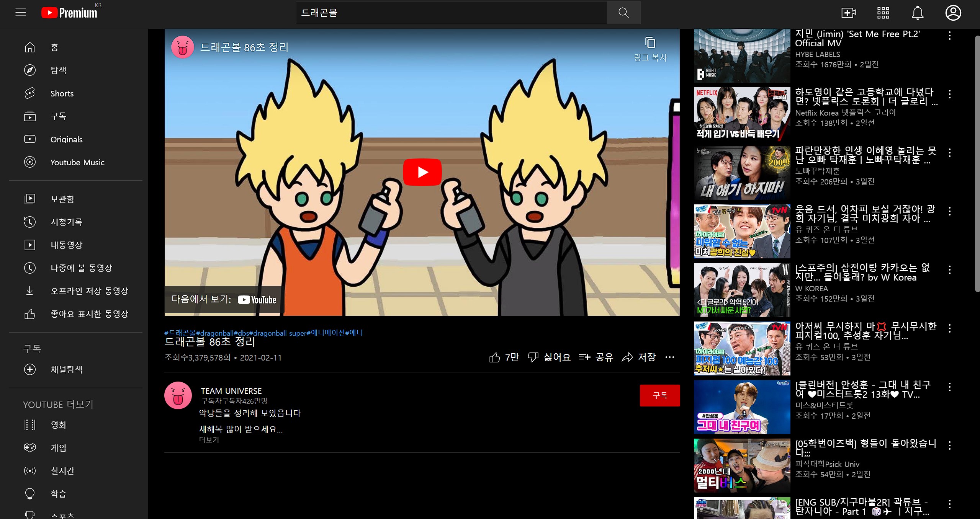Click the 링크 복사 copy-link icon
The height and width of the screenshot is (519, 980).
650,43
